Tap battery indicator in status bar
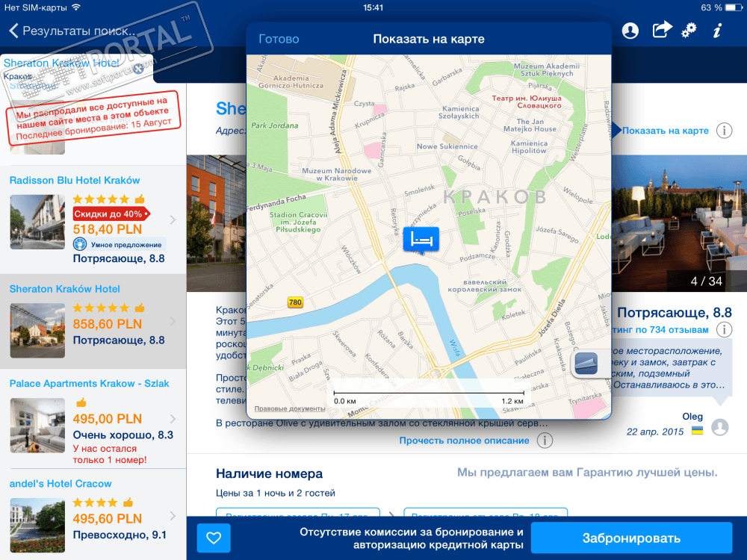 734,7
